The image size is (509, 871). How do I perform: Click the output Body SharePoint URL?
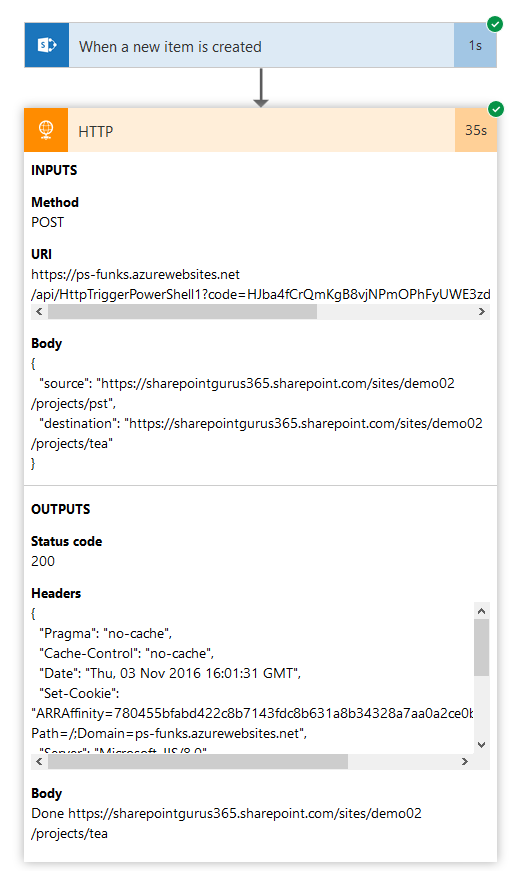tap(227, 823)
